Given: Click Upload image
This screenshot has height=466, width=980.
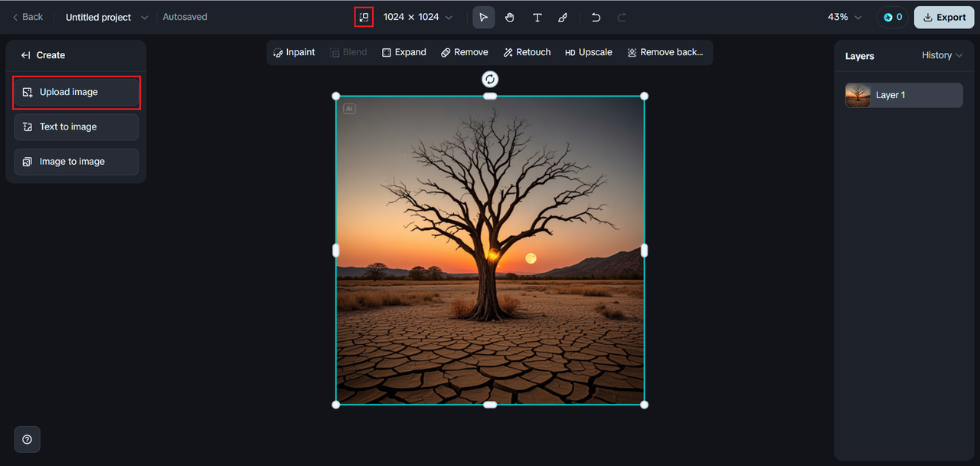Looking at the screenshot, I should point(77,92).
